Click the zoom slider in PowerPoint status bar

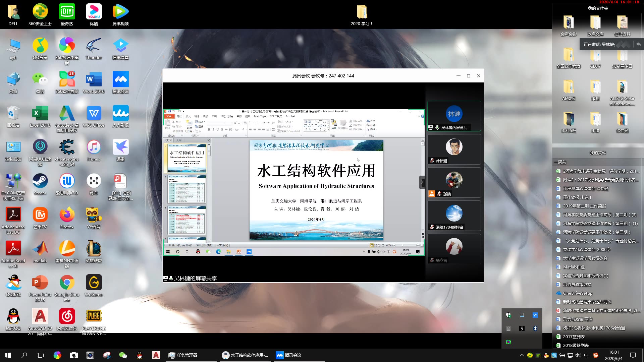click(403, 245)
